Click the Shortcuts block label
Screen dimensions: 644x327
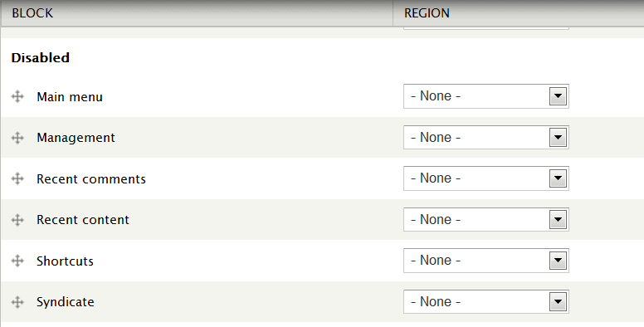65,261
